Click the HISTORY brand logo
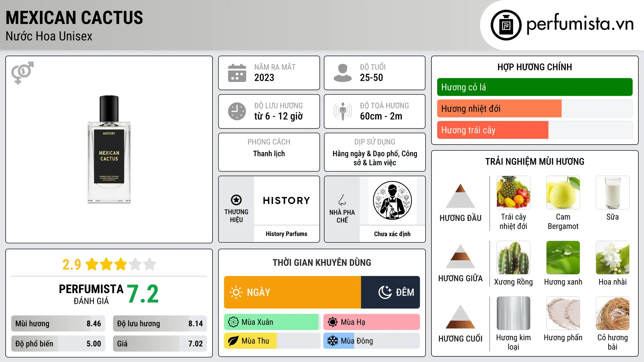 (286, 200)
